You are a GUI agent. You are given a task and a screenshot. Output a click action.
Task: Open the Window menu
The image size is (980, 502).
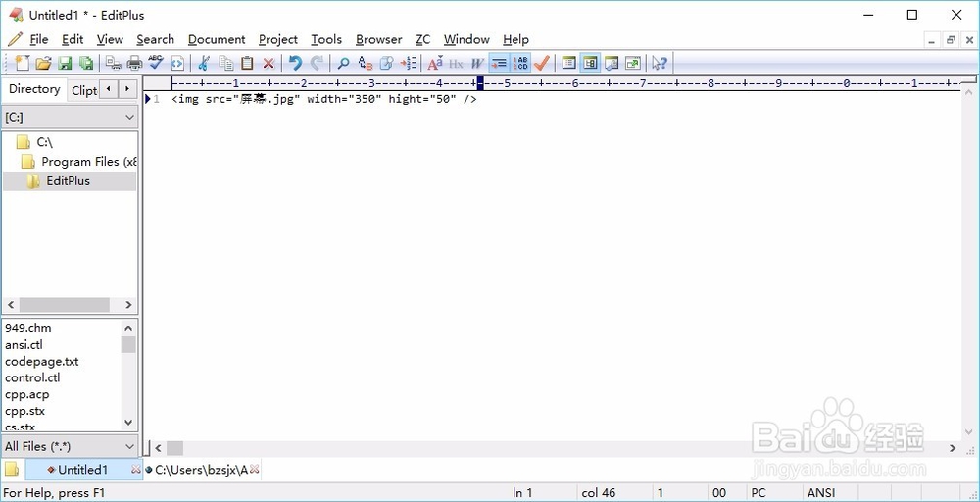pos(466,39)
